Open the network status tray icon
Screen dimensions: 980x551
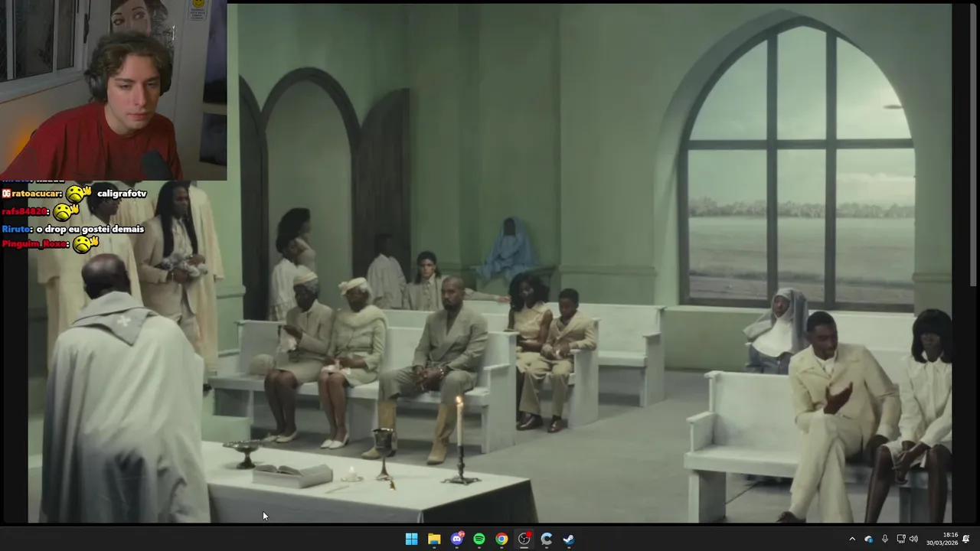click(x=901, y=539)
